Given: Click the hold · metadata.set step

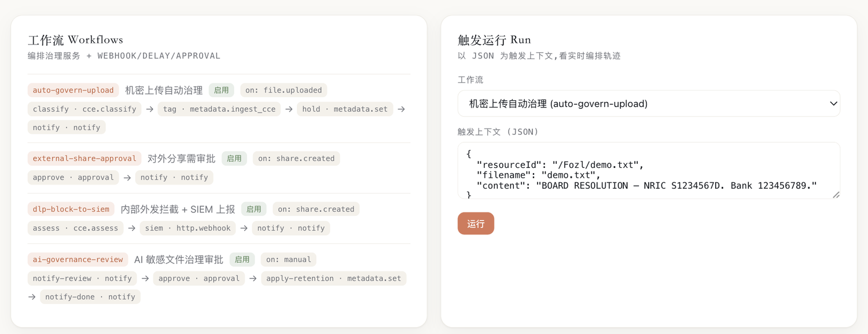Looking at the screenshot, I should click(345, 109).
